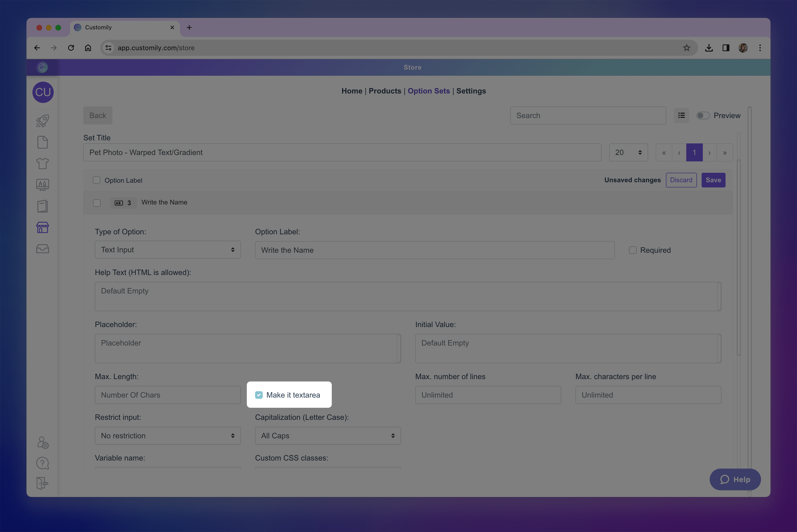
Task: Click the user settings icon in the sidebar
Action: tap(43, 443)
